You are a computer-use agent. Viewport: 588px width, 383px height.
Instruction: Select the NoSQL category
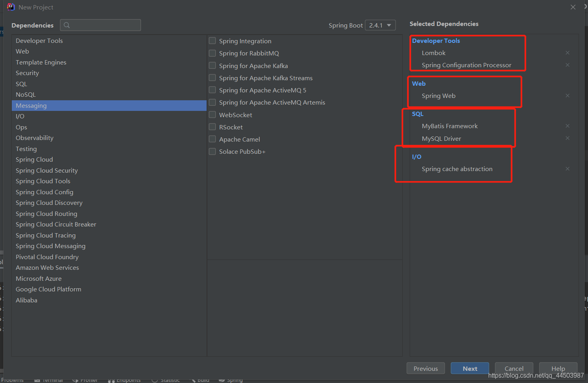tap(109, 95)
